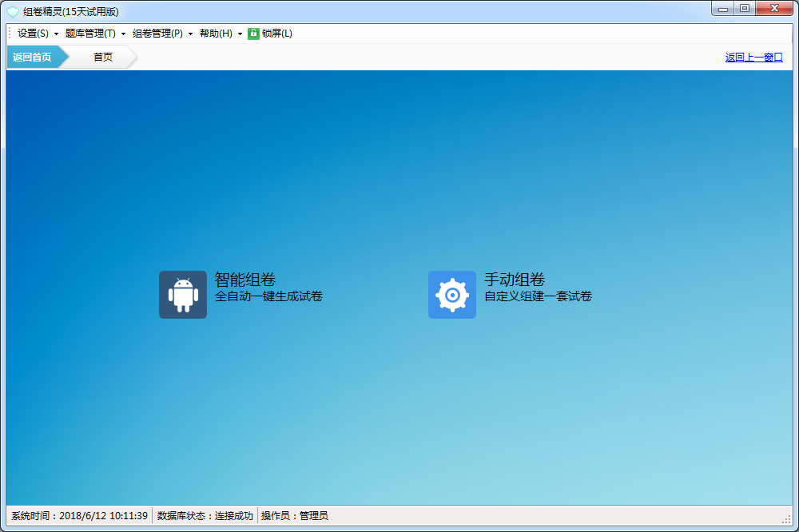Select the 首页 breadcrumb tab
The height and width of the screenshot is (532, 799).
(102, 57)
